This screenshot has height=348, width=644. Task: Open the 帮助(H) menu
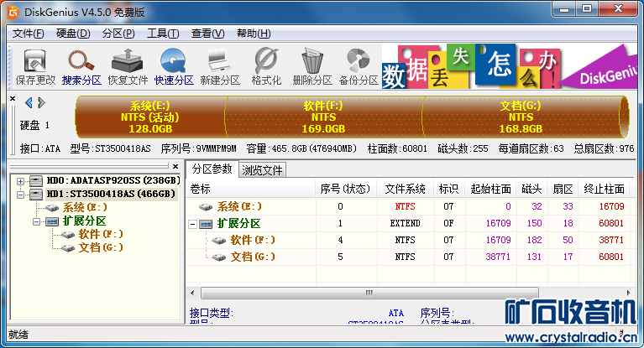[254, 34]
